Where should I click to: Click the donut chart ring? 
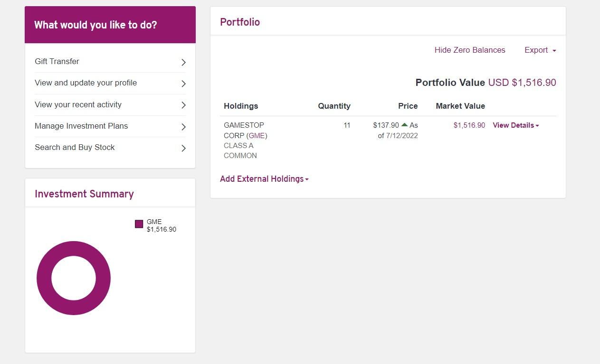44,278
